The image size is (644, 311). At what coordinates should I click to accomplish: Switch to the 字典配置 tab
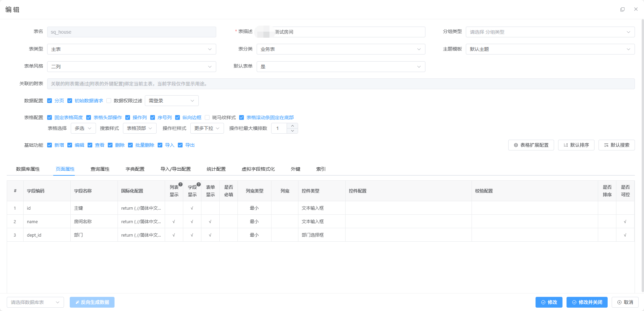coord(135,169)
